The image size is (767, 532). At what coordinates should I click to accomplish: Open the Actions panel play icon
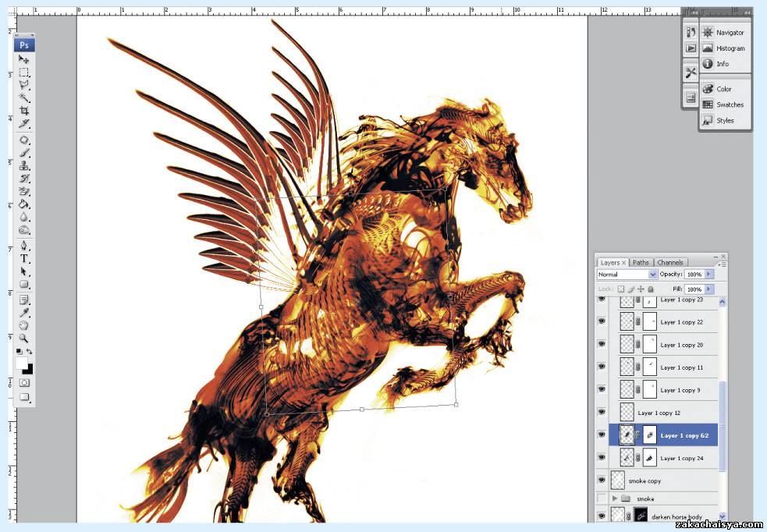click(691, 48)
